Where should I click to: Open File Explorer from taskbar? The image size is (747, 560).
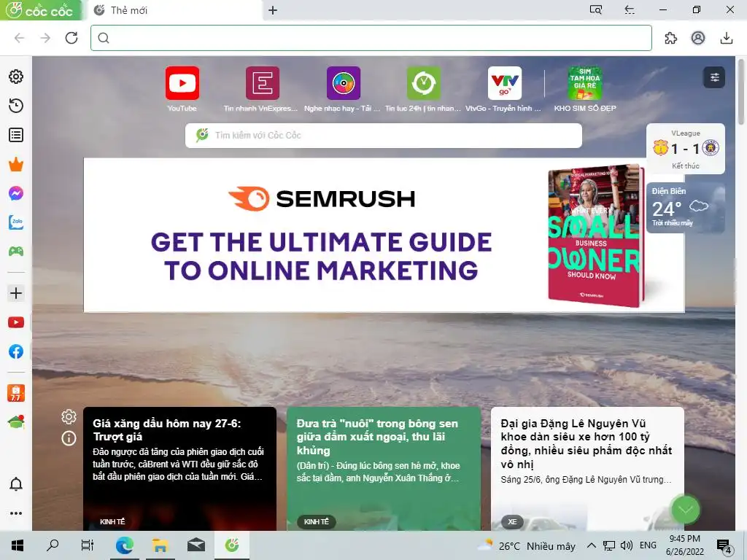(x=160, y=545)
